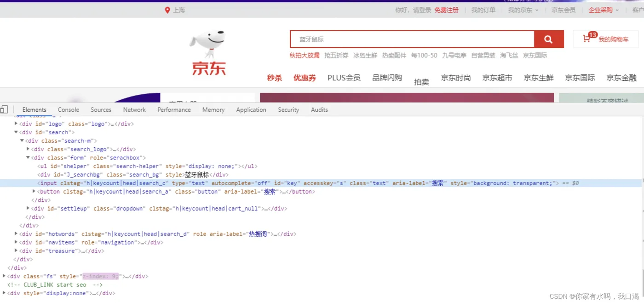This screenshot has height=303, width=644.
Task: Click the JD dog mascot logo
Action: [208, 44]
